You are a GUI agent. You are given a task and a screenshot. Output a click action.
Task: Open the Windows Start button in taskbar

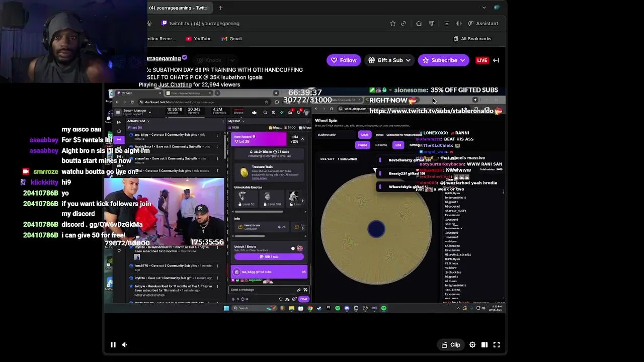[x=226, y=308]
